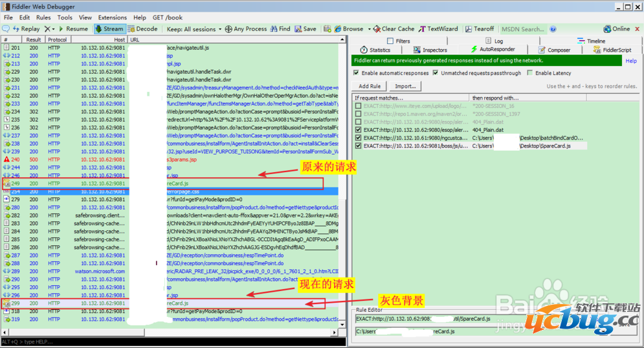Image resolution: width=644 pixels, height=348 pixels.
Task: Open the GET /book menu item
Action: pos(167,17)
